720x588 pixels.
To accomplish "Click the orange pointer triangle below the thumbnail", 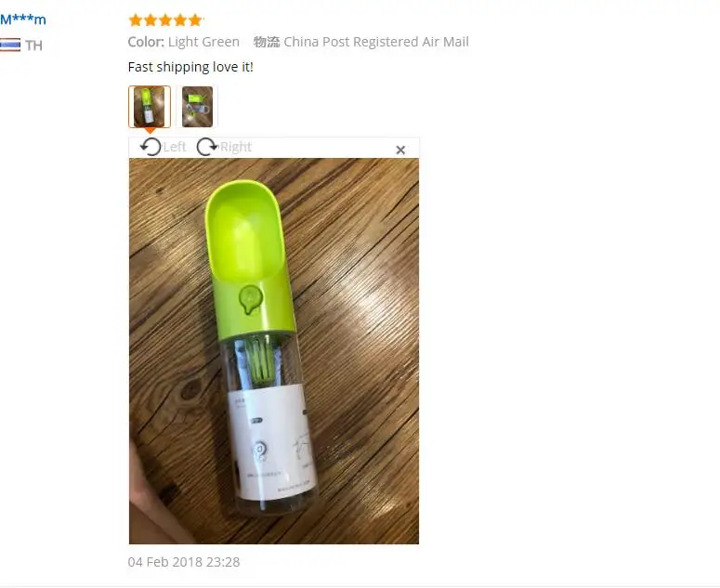I will 150,131.
